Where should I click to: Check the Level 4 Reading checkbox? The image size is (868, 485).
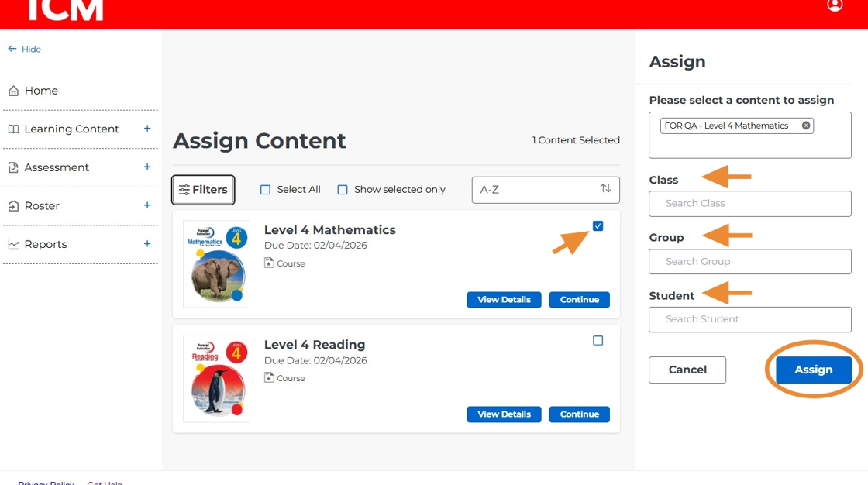point(597,339)
